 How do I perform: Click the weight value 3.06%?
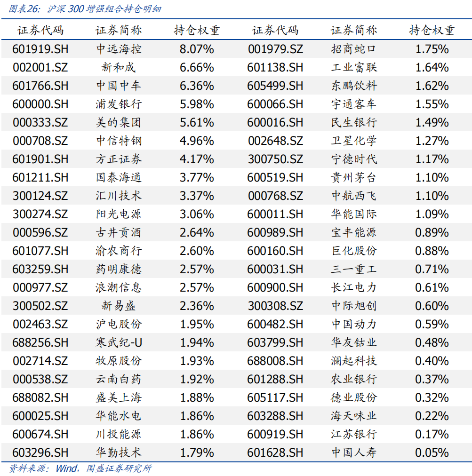coord(197,214)
